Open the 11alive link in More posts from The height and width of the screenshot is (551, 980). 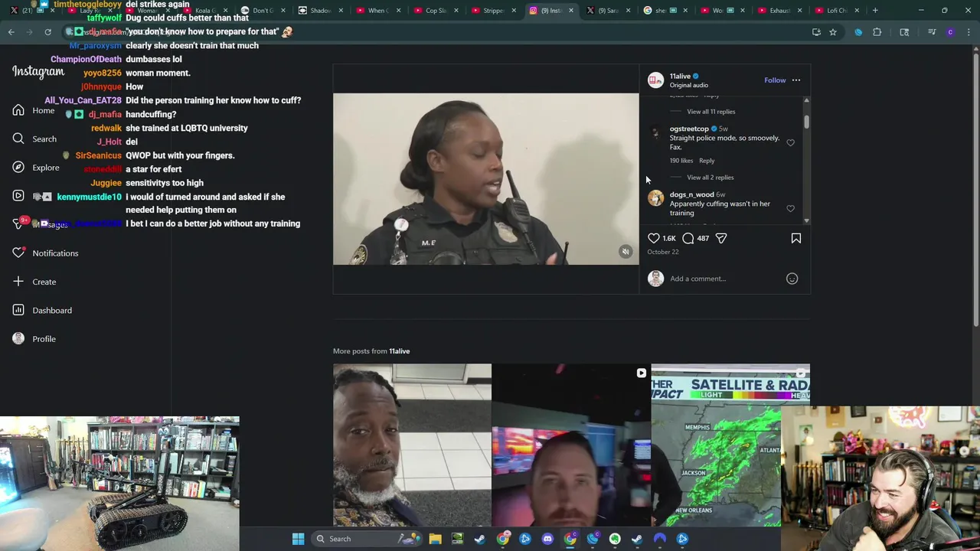coord(399,351)
